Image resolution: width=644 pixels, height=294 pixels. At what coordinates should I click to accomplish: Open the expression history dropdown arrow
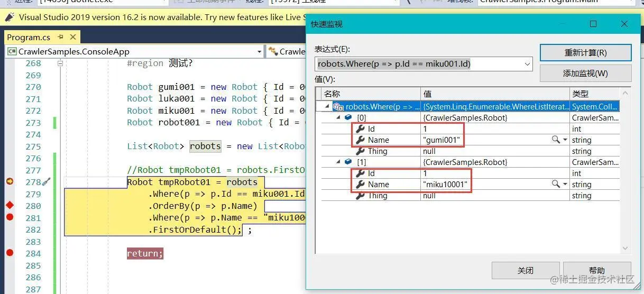pos(527,64)
